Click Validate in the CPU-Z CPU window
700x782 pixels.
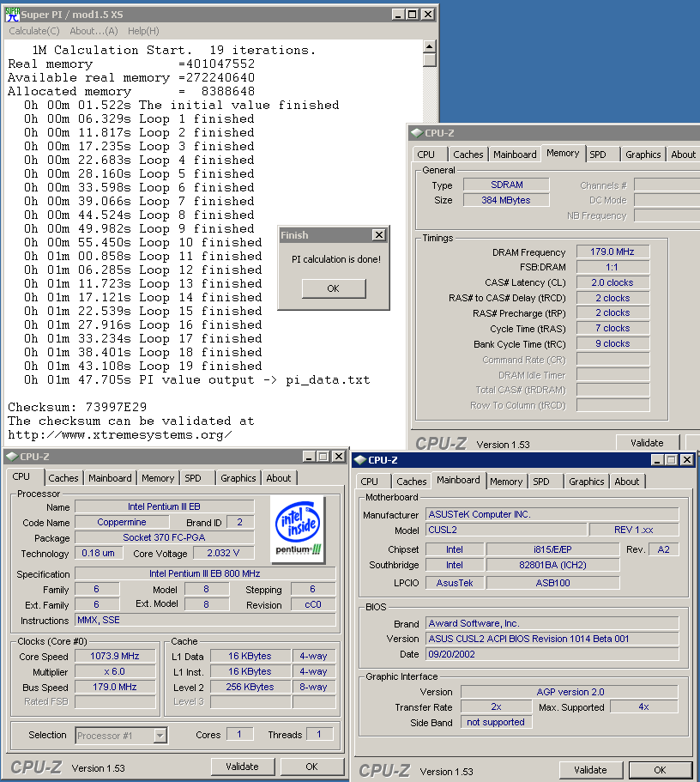point(242,767)
